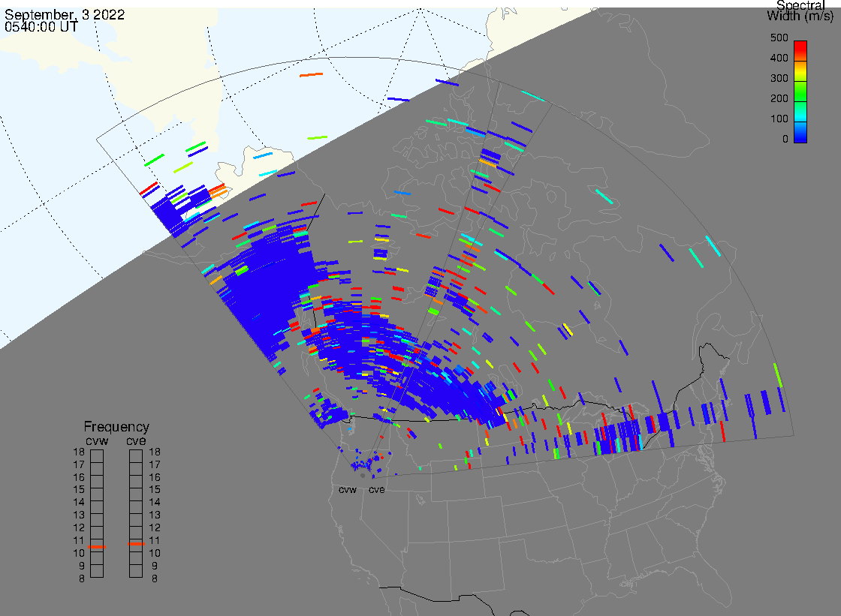Click 13 beside the cve frequency bar
The height and width of the screenshot is (616, 841).
pyautogui.click(x=155, y=515)
